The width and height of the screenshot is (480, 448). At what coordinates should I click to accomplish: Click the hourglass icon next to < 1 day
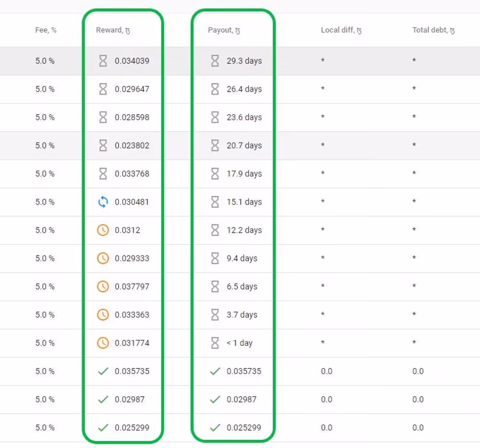coord(215,343)
